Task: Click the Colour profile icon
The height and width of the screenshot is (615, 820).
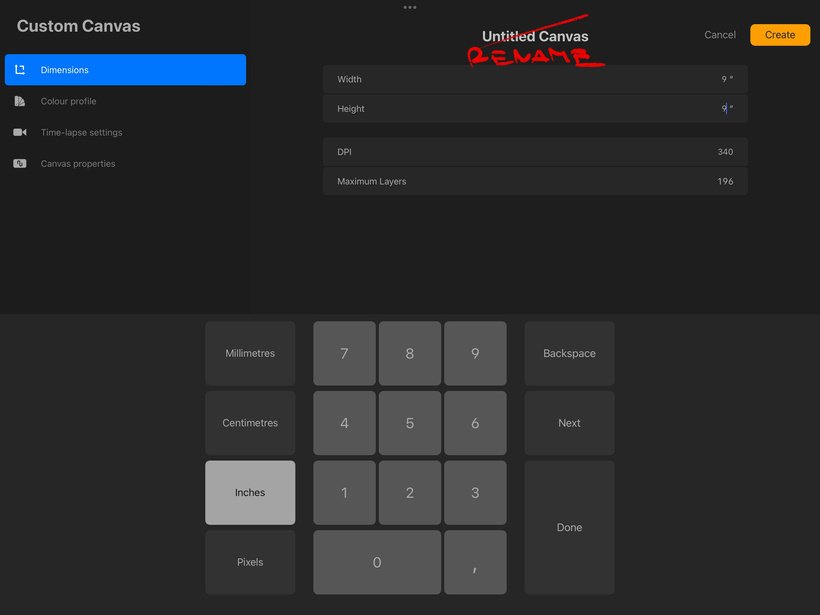Action: click(x=20, y=101)
